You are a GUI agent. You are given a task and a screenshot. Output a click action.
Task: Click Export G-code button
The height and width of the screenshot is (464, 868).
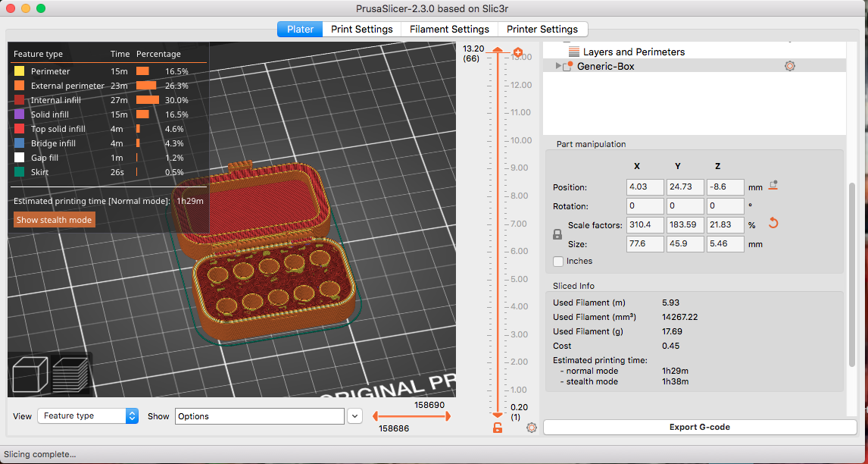700,428
